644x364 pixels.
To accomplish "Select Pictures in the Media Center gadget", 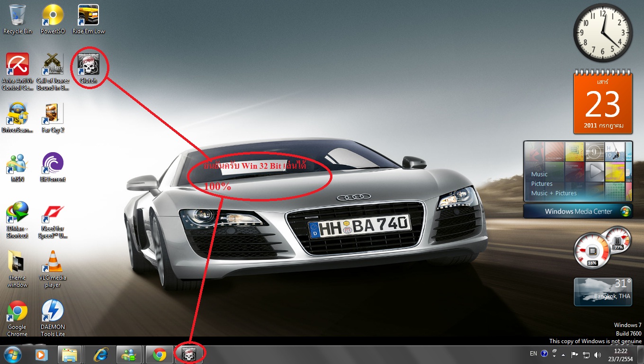I will (x=542, y=183).
